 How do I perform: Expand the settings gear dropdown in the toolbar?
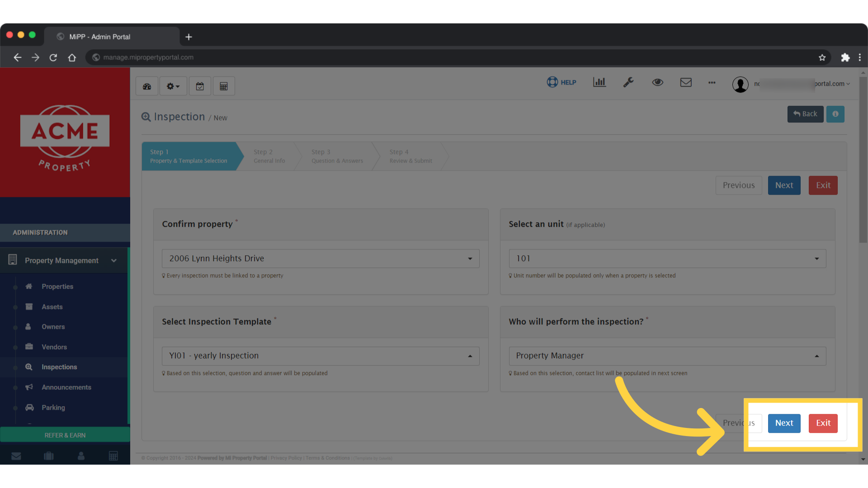[x=173, y=86]
